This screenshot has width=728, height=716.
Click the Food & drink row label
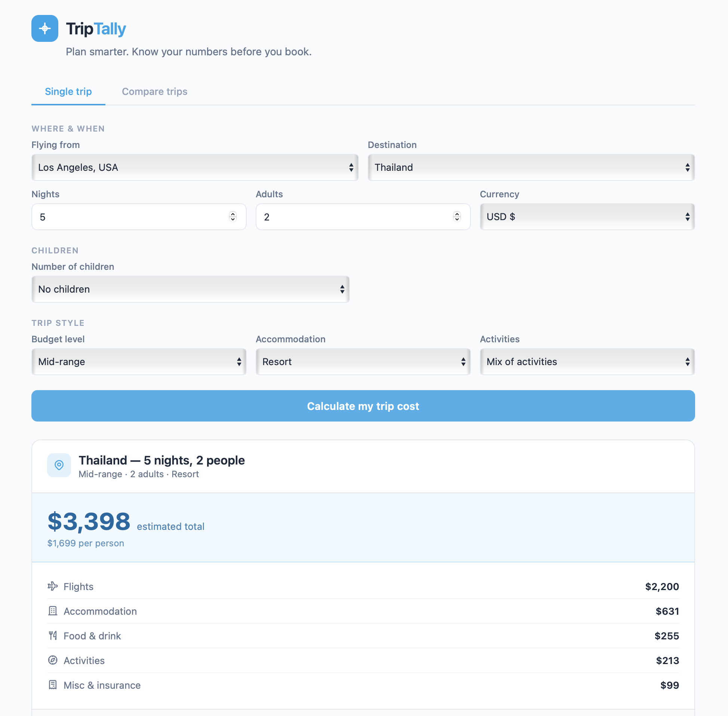[92, 636]
